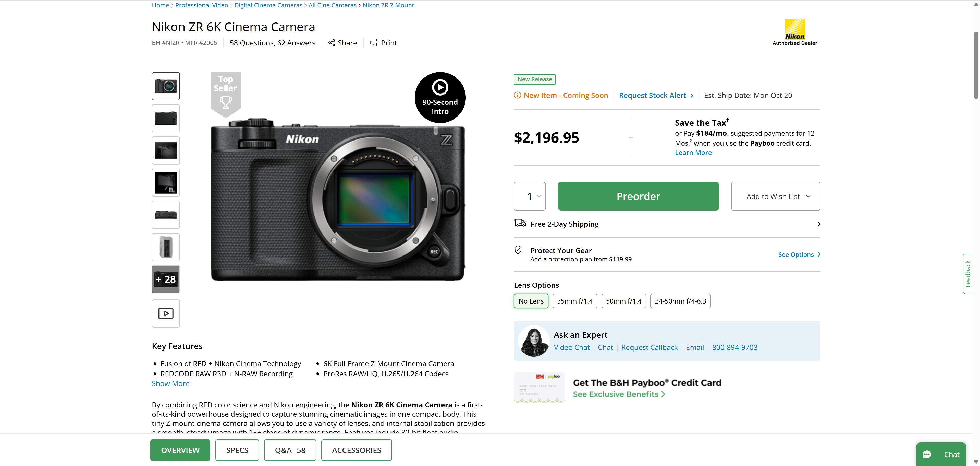The width and height of the screenshot is (980, 466).
Task: Click the Share icon
Action: point(332,43)
